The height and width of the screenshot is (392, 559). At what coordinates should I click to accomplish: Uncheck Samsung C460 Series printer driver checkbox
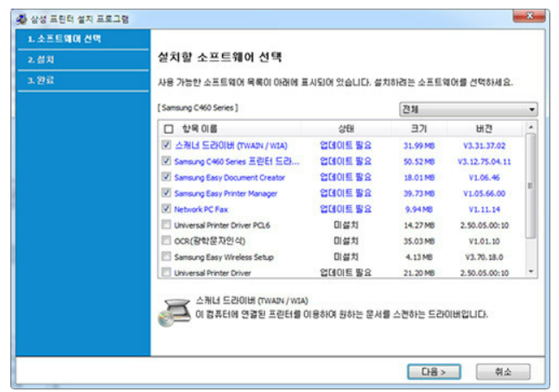[x=166, y=161]
